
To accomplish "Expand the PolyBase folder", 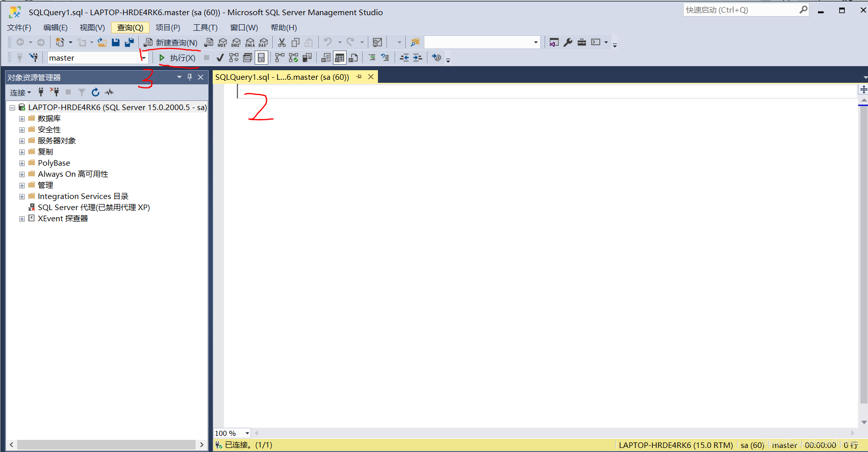I will coord(22,163).
